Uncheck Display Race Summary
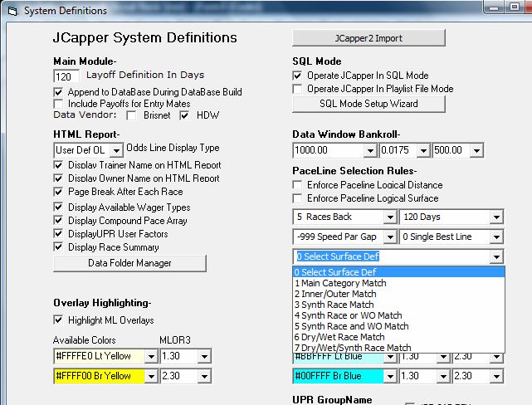Screen dimensions: 532x405 (x=58, y=247)
